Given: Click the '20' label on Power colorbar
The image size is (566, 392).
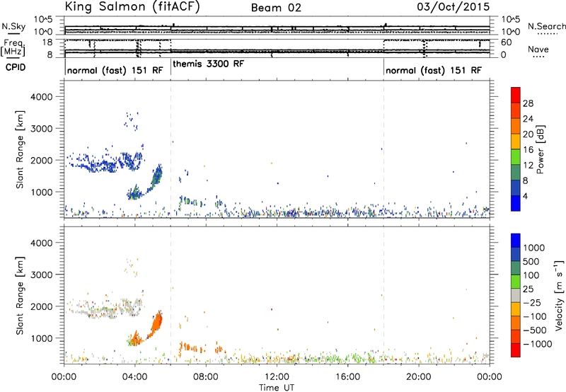Looking at the screenshot, I should click(x=528, y=134).
